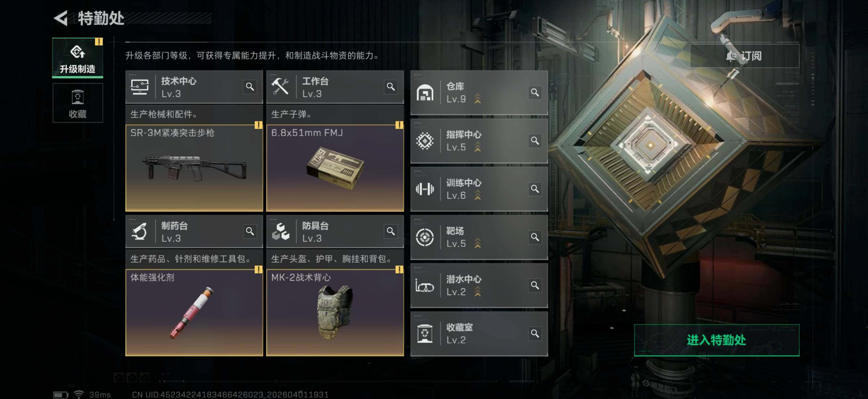The width and height of the screenshot is (868, 399).
Task: Open the 防具台 magnifier icon
Action: [391, 231]
